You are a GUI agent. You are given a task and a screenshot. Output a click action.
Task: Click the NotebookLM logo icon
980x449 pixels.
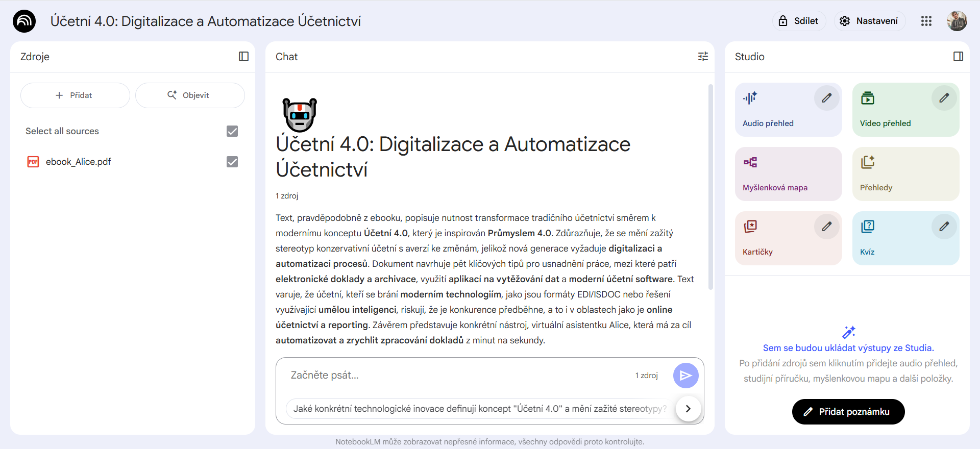click(24, 21)
